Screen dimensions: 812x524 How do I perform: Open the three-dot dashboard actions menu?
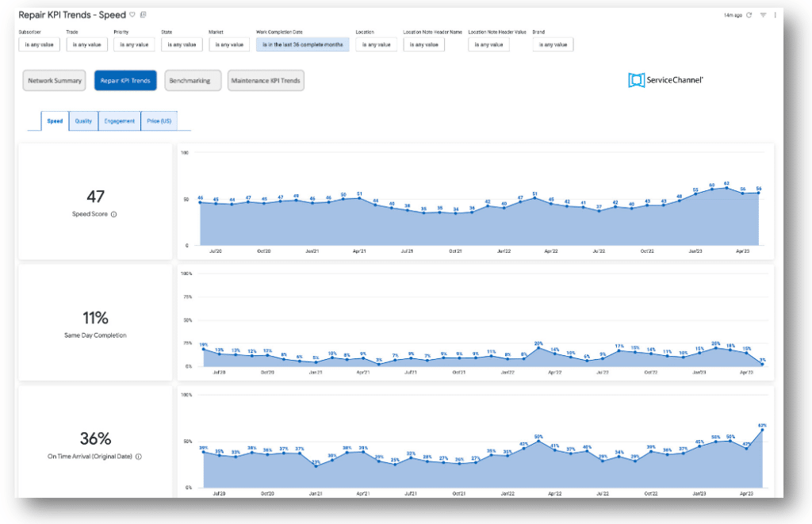click(x=775, y=15)
